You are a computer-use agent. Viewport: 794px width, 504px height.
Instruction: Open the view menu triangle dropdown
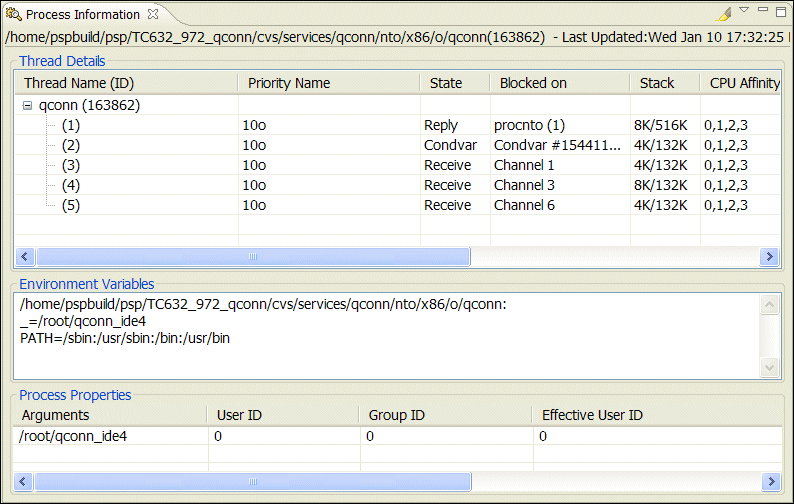pos(744,11)
